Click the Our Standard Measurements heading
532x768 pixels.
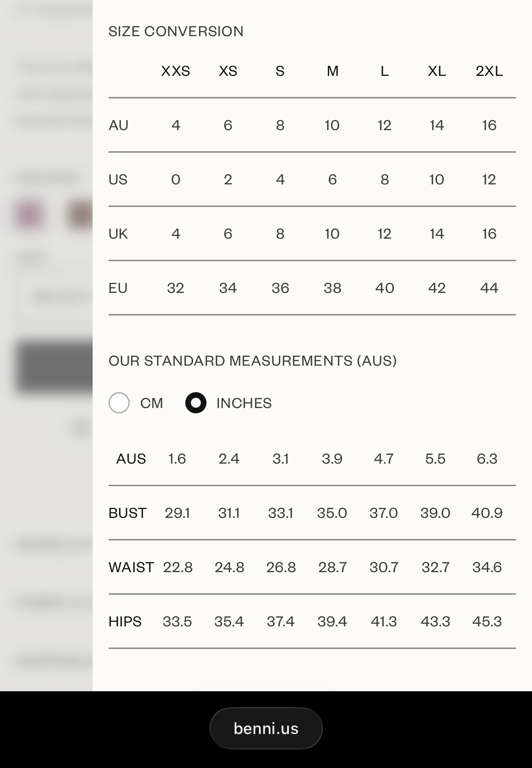253,361
